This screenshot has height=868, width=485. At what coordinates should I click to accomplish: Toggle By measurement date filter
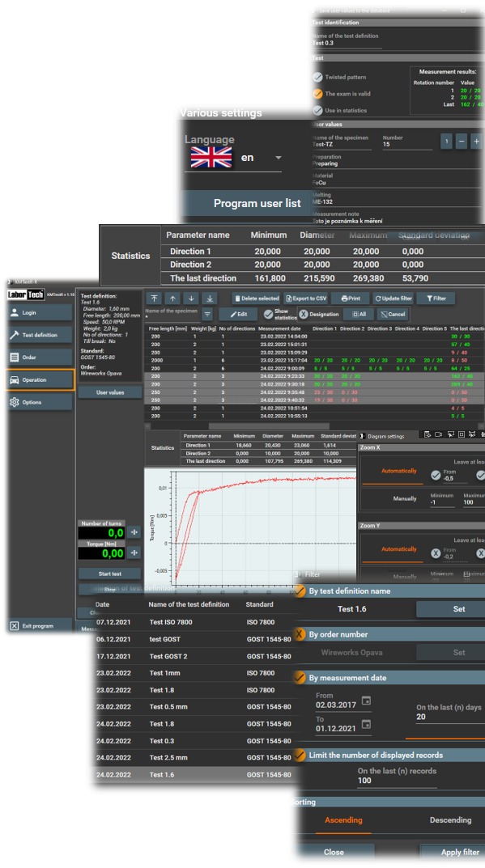pos(300,677)
